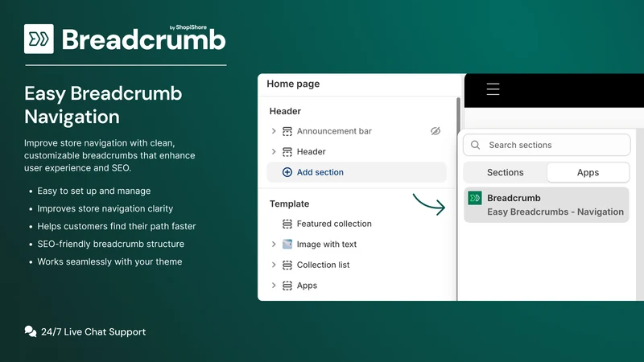Screen dimensions: 644x362
Task: Click the 'Easy to set up and manage' bullet
Action: tap(93, 191)
